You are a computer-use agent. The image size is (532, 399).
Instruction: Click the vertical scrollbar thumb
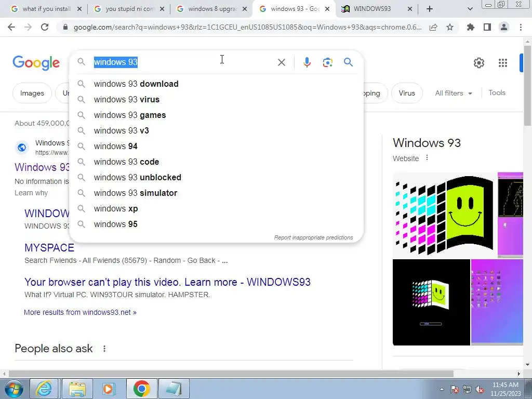(527, 85)
